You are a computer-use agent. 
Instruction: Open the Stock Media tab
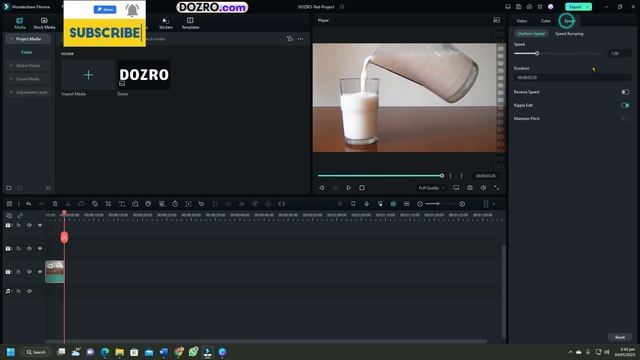[x=44, y=23]
